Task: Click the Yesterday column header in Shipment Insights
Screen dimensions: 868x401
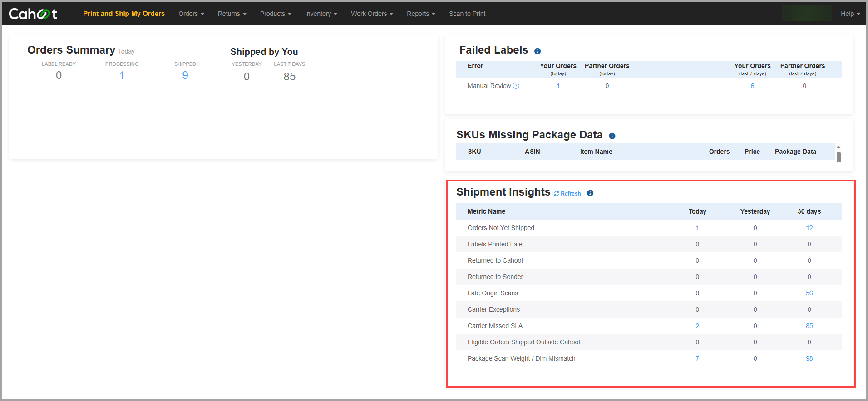Action: (x=755, y=211)
